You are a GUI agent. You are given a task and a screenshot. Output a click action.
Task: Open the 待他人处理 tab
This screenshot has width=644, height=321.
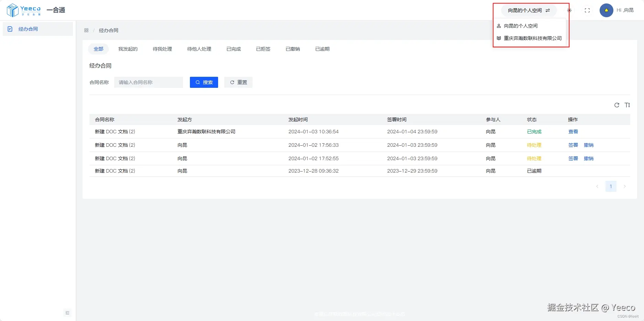pos(199,49)
